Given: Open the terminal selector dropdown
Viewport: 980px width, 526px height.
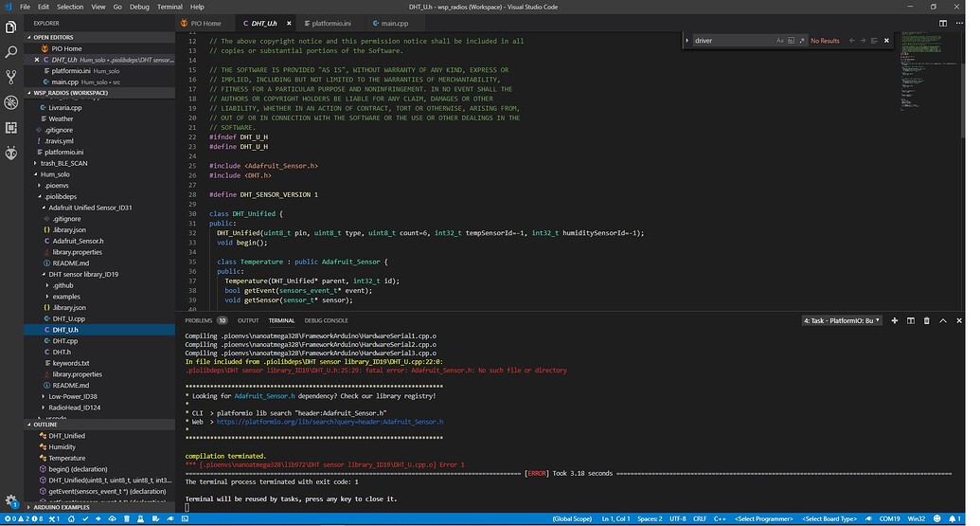Looking at the screenshot, I should click(842, 320).
